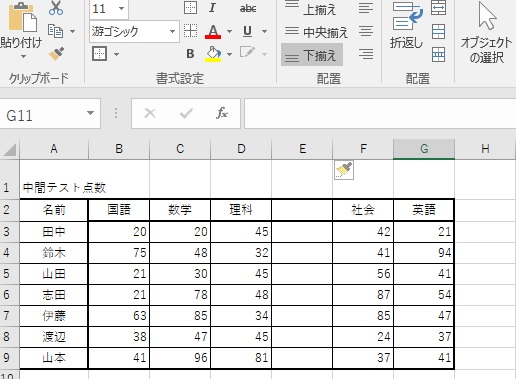The width and height of the screenshot is (516, 379).
Task: Click into the formula bar input area
Action: tap(380, 114)
